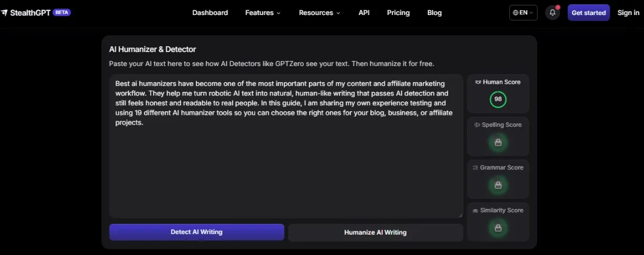The width and height of the screenshot is (644, 255).
Task: Click Detect AI Writing button
Action: click(x=196, y=232)
